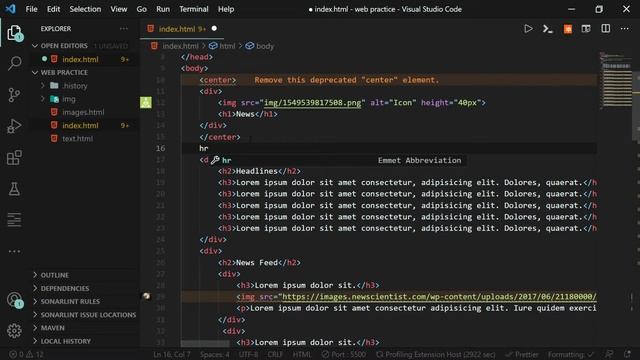Open the Source Control view

coord(14,95)
